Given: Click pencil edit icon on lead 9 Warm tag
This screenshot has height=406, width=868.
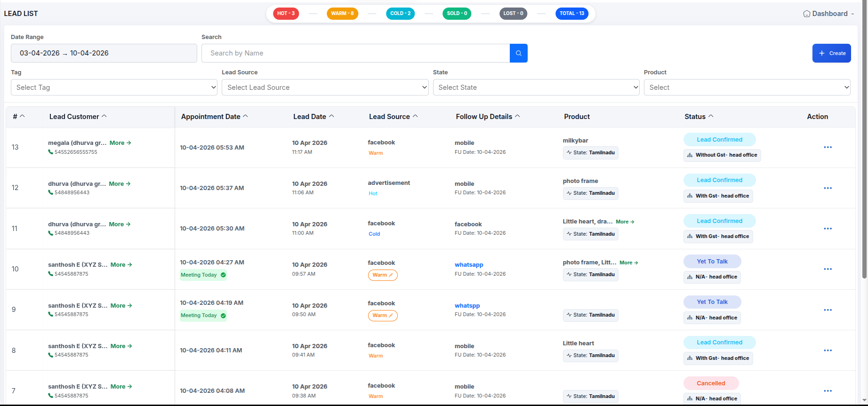Looking at the screenshot, I should 391,316.
